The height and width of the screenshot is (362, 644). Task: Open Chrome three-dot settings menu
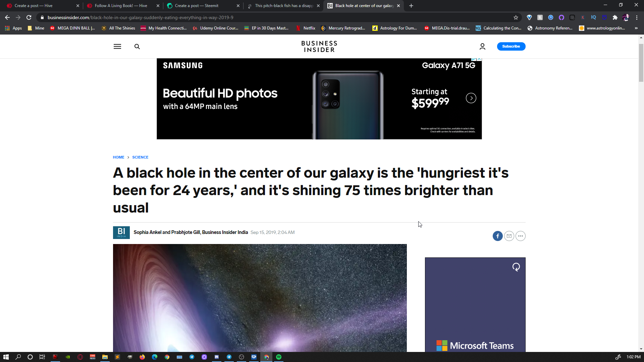click(x=637, y=17)
